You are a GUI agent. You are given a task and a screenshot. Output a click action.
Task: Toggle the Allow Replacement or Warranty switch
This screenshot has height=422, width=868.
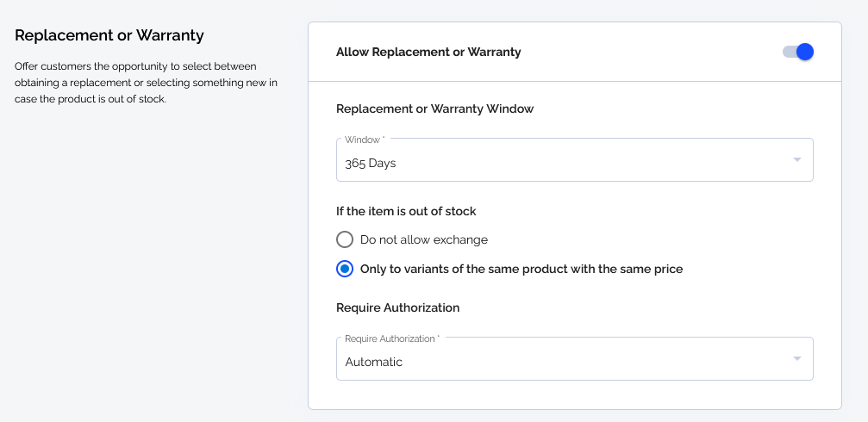point(797,52)
